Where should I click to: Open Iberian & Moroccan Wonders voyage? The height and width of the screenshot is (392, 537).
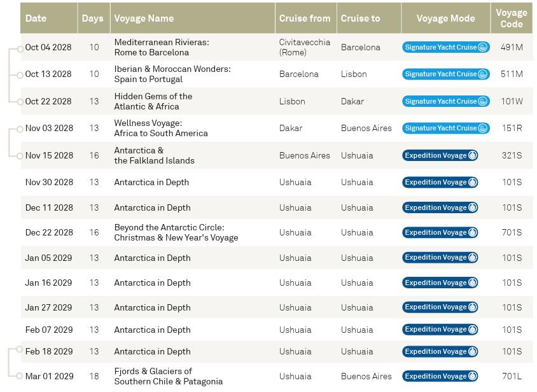coord(172,74)
